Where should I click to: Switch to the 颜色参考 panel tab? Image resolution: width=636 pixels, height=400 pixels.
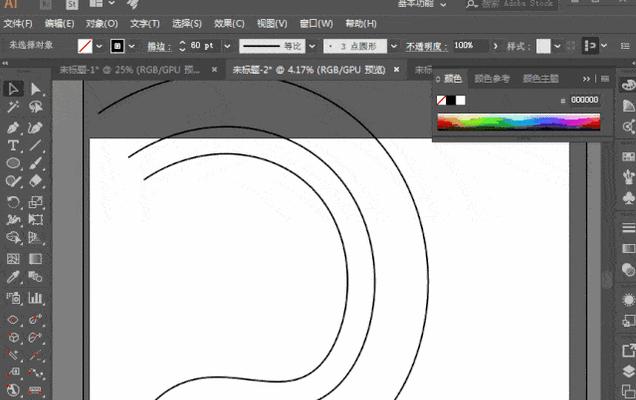pyautogui.click(x=492, y=79)
